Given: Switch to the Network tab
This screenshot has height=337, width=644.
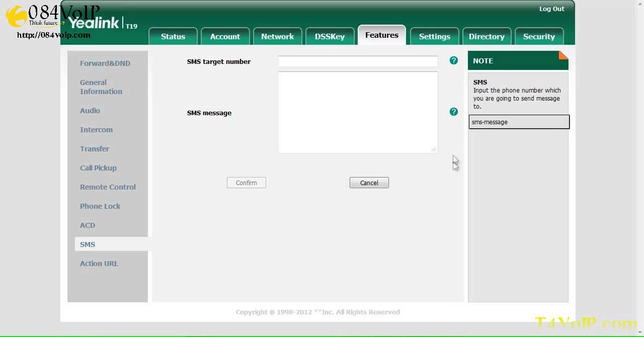Looking at the screenshot, I should (x=277, y=36).
